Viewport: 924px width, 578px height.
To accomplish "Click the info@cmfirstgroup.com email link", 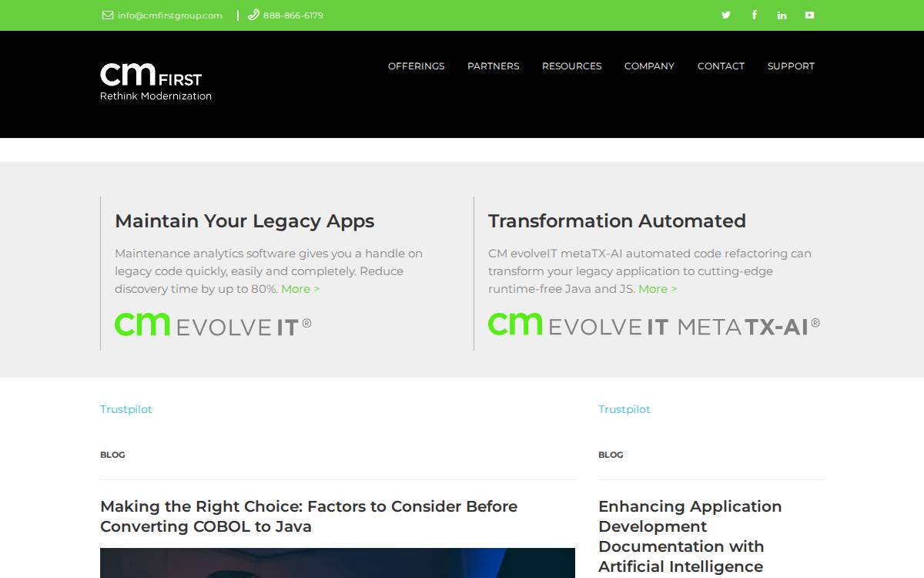I will click(x=169, y=15).
